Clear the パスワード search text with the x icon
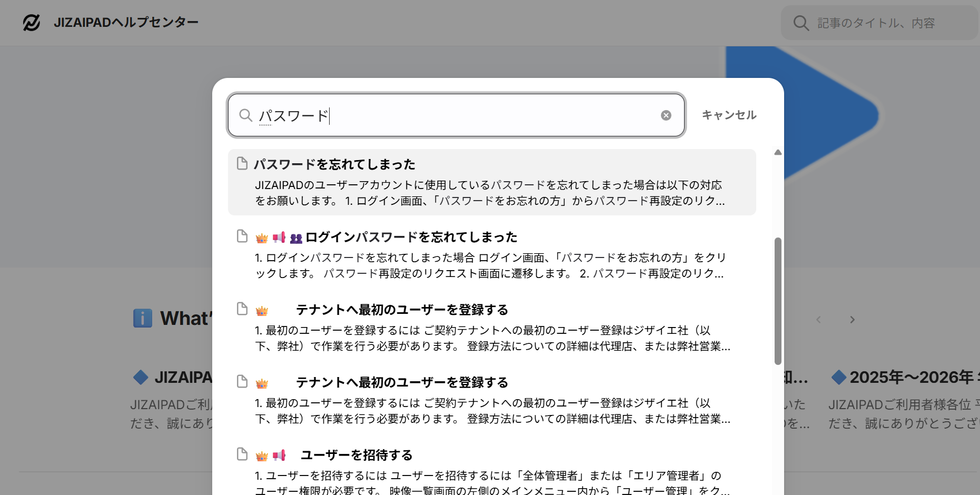This screenshot has height=495, width=980. coord(666,115)
